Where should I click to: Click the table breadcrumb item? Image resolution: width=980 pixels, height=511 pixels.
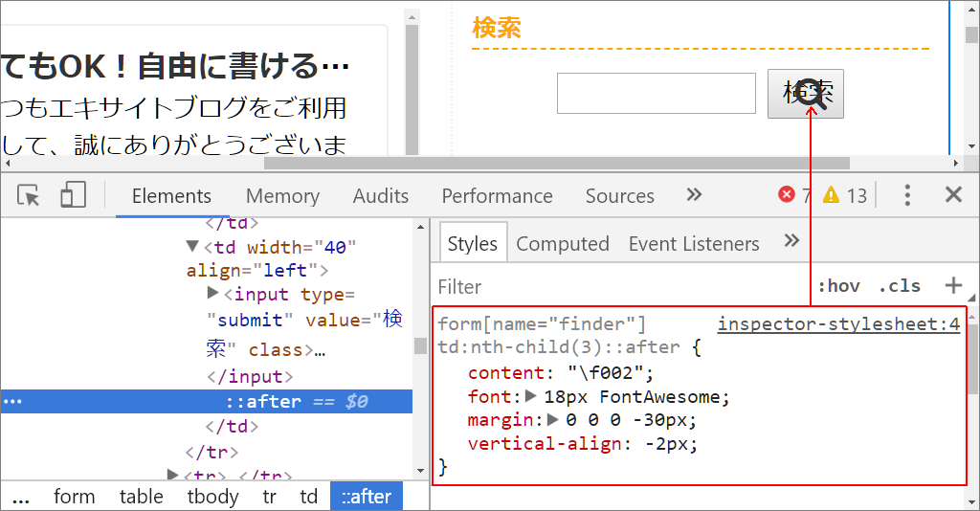[x=142, y=497]
